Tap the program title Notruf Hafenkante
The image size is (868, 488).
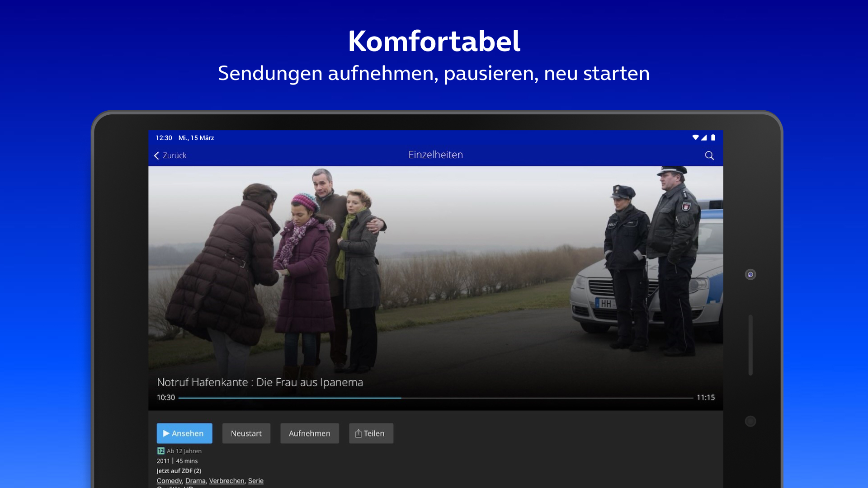[x=259, y=382]
